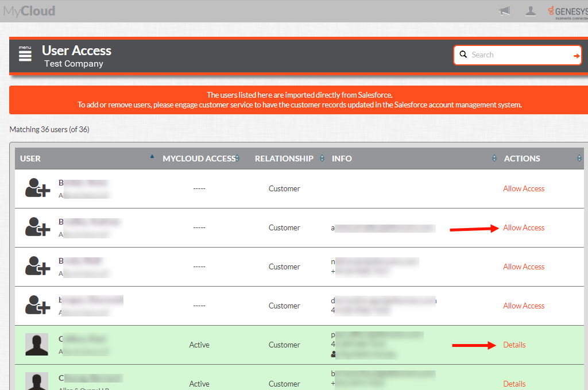Click the add-user icon on the fourth row
The image size is (588, 390).
coord(37,305)
